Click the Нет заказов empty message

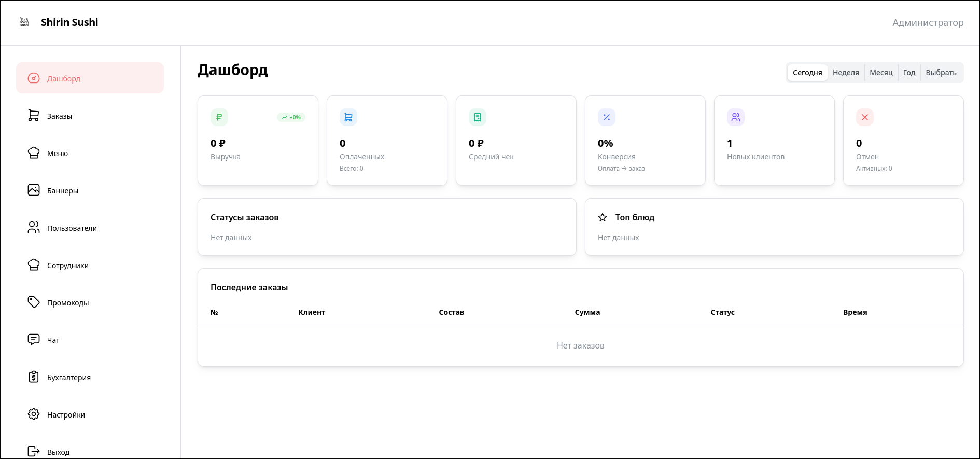pyautogui.click(x=580, y=345)
